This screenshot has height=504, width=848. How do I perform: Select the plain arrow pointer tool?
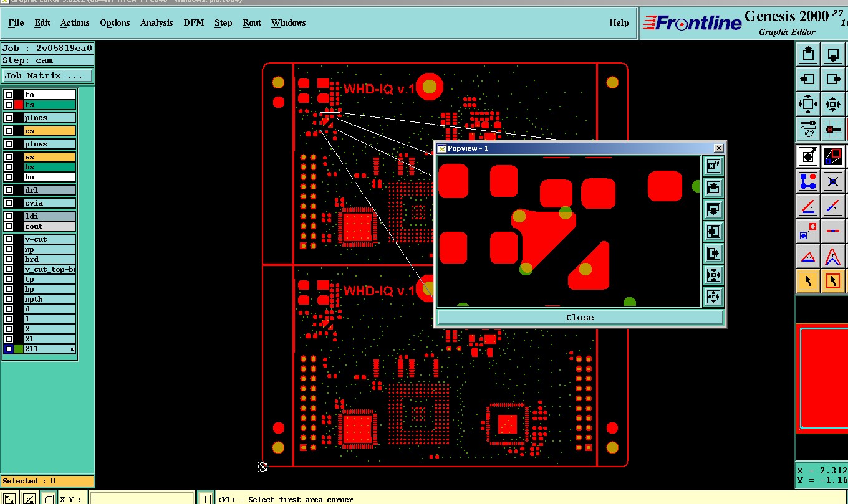coord(808,281)
